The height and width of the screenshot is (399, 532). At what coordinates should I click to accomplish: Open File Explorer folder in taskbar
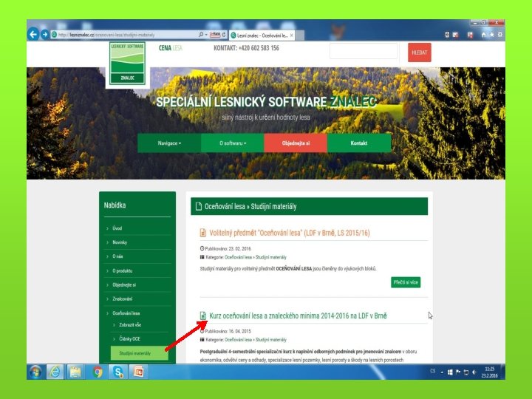point(75,372)
